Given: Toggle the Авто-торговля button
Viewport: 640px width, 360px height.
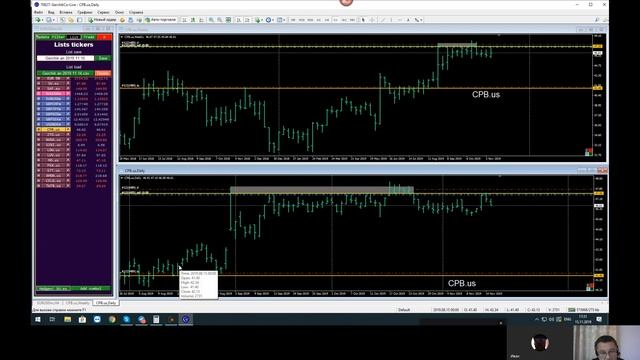Looking at the screenshot, I should [x=160, y=20].
